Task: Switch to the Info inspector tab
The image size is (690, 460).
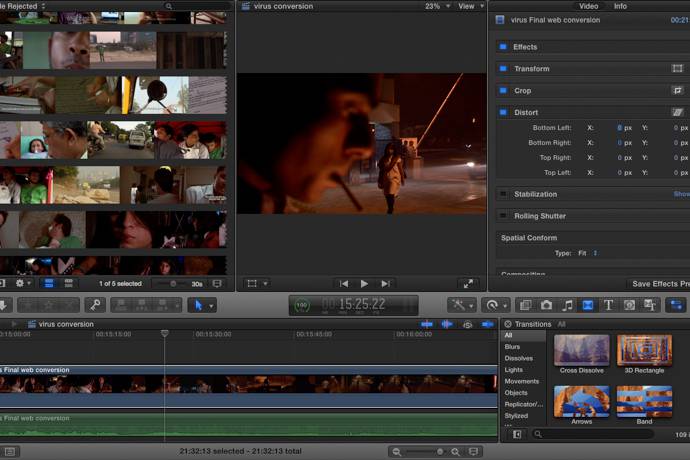Action: (620, 6)
